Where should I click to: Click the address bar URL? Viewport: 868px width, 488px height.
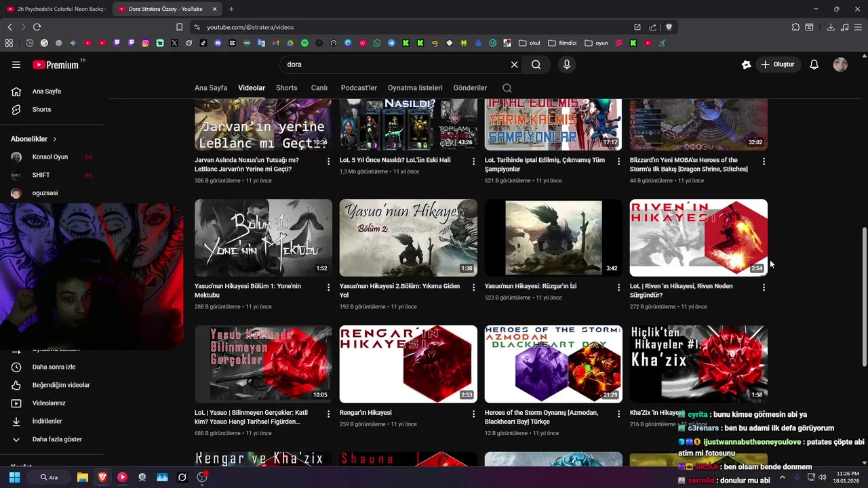pos(250,27)
